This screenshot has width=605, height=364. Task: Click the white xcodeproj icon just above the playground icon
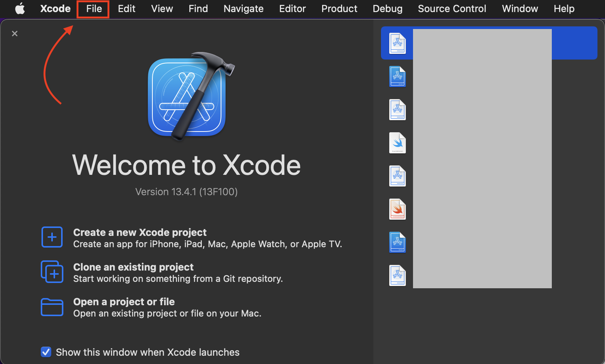pyautogui.click(x=398, y=110)
